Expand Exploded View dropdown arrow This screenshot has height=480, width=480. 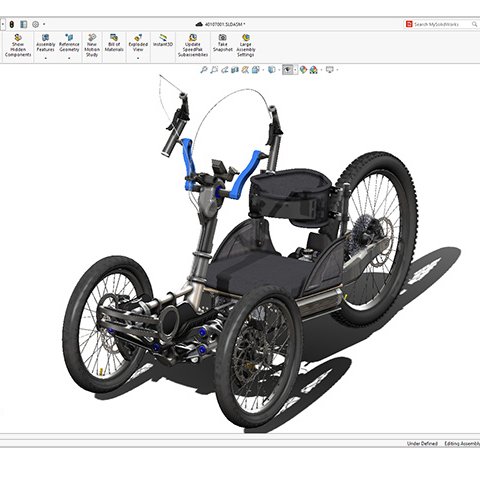pos(138,58)
